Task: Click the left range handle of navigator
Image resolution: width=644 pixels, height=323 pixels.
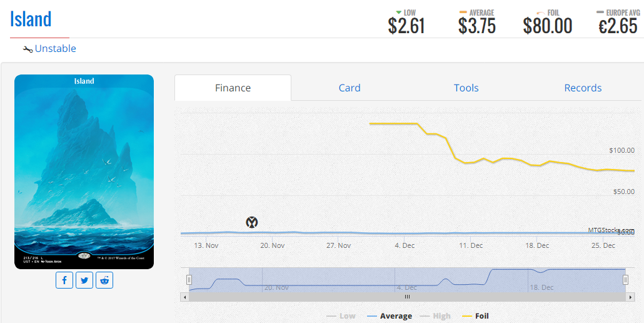Action: coord(189,280)
